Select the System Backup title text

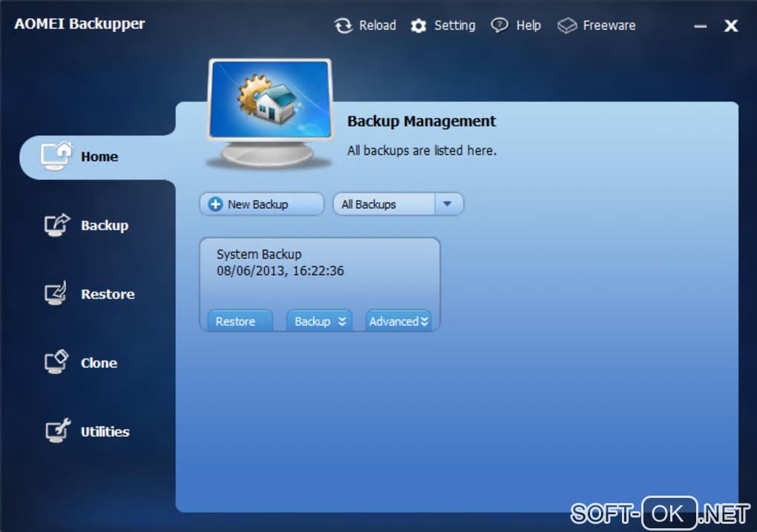(259, 254)
